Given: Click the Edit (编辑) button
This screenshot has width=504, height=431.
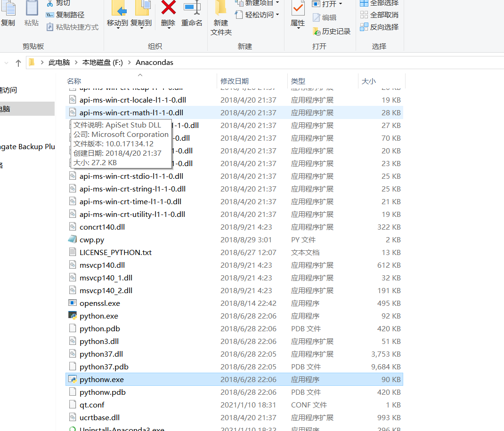Looking at the screenshot, I should [x=325, y=18].
